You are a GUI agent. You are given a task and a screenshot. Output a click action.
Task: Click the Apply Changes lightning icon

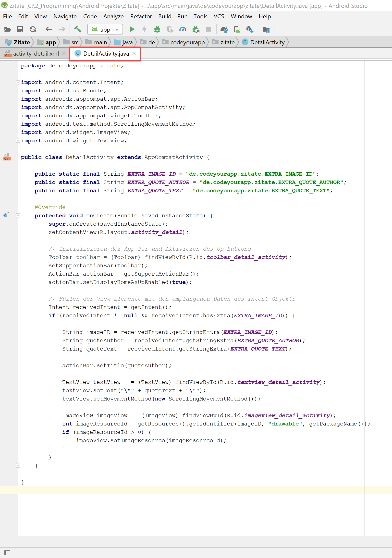pyautogui.click(x=144, y=29)
